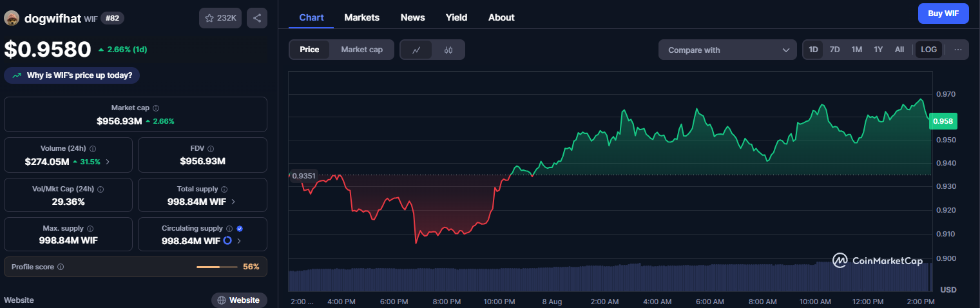Switch to line chart icon
The width and height of the screenshot is (980, 308).
416,50
